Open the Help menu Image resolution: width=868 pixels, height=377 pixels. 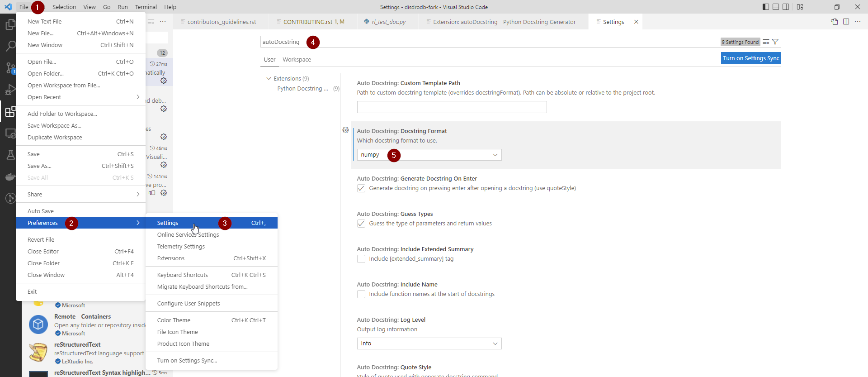click(x=170, y=7)
